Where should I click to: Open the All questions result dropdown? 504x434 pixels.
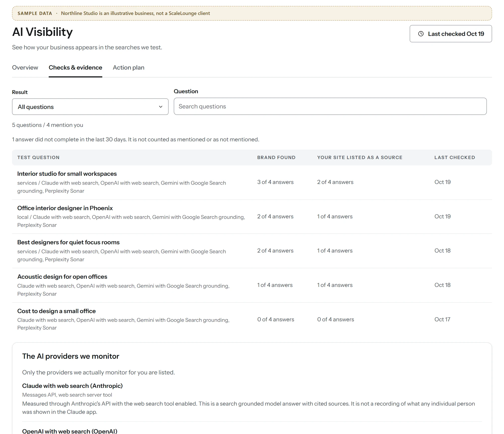point(90,107)
